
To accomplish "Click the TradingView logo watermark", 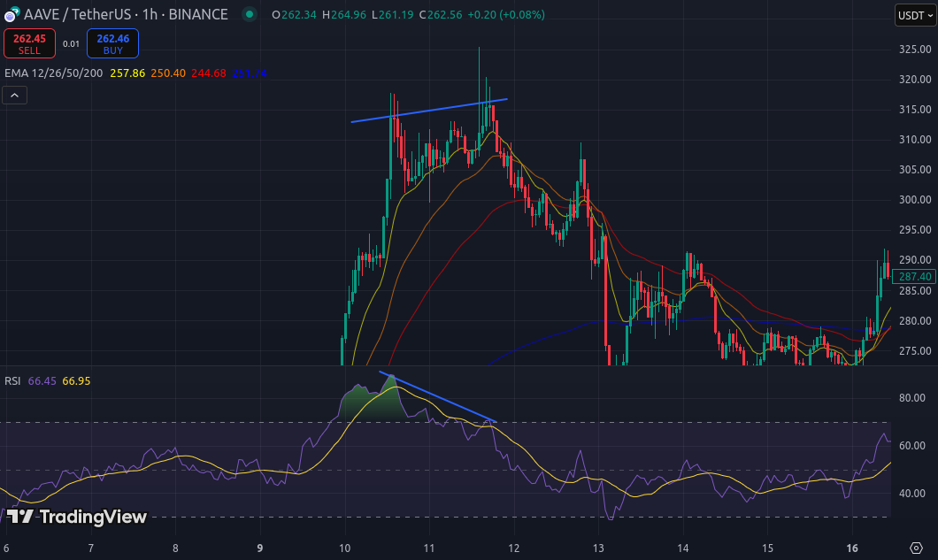I will pos(75,516).
